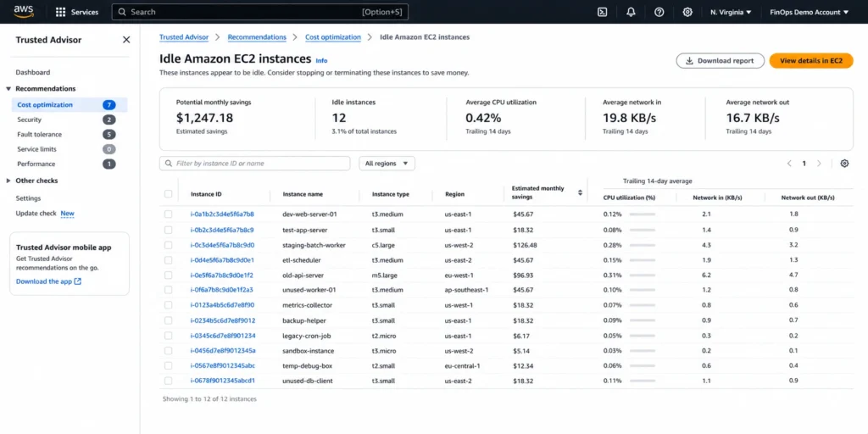
Task: Open the Trusted Advisor breadcrumb link
Action: pyautogui.click(x=184, y=37)
